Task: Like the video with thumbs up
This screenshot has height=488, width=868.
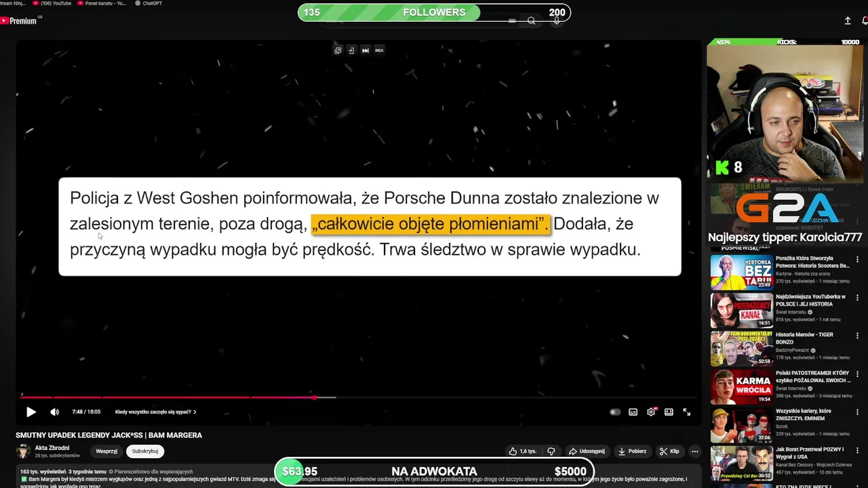Action: pos(523,451)
